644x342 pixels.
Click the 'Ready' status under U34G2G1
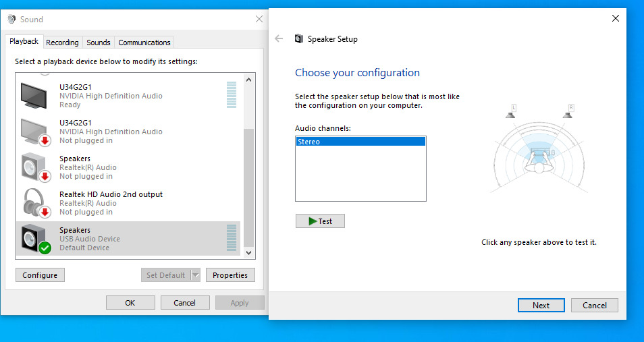pos(70,105)
